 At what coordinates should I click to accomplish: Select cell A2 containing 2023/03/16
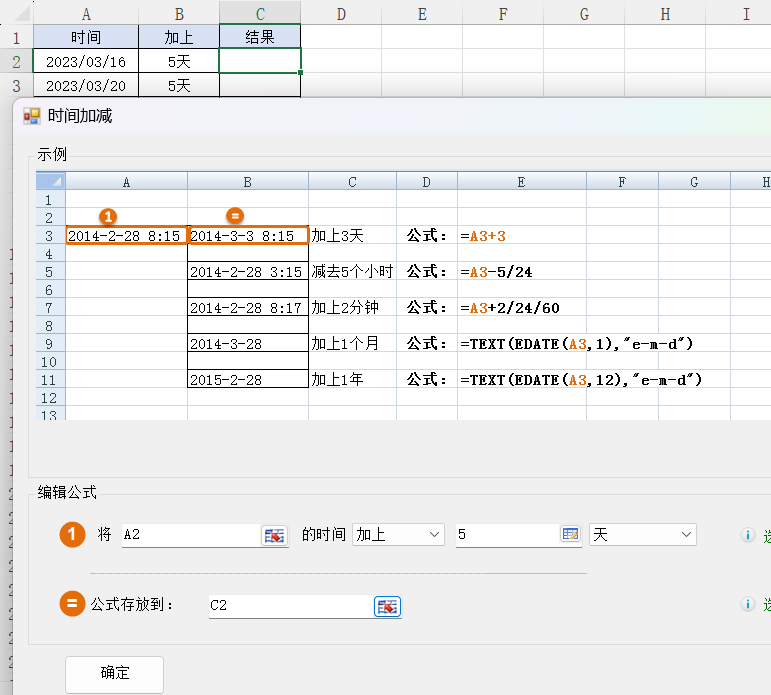85,61
